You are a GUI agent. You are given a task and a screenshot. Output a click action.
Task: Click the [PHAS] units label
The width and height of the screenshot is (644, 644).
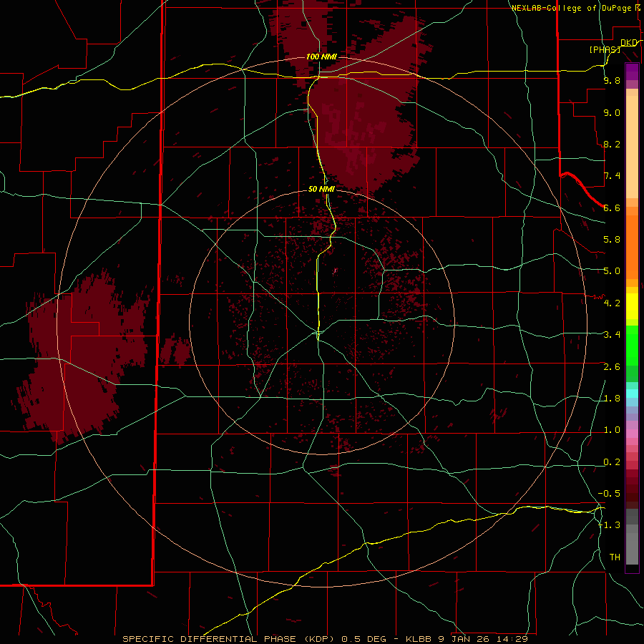click(605, 49)
